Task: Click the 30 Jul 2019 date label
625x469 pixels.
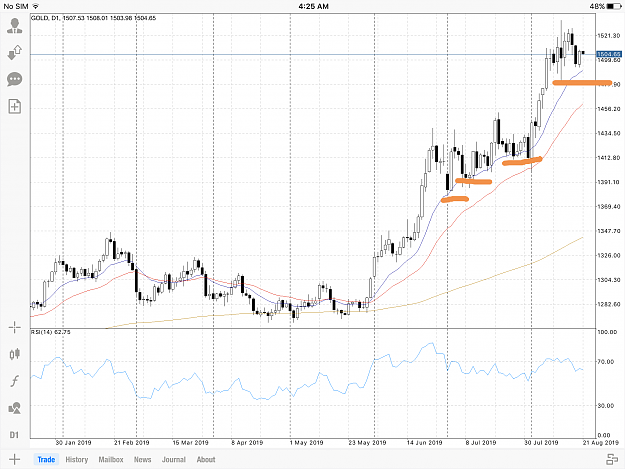Action: point(541,443)
